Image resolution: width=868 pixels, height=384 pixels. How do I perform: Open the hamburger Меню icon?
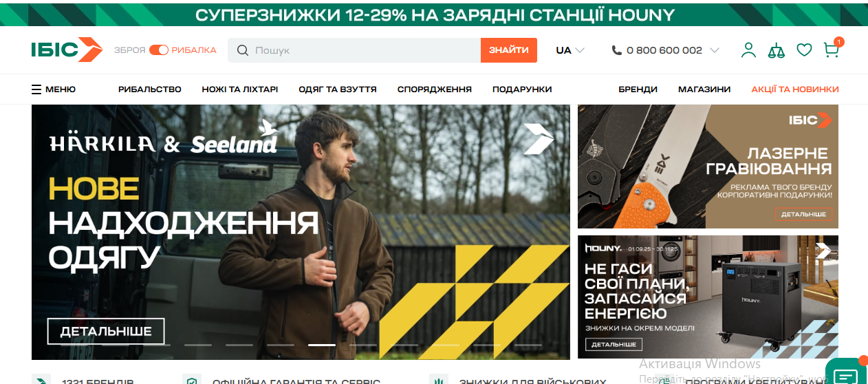(36, 89)
